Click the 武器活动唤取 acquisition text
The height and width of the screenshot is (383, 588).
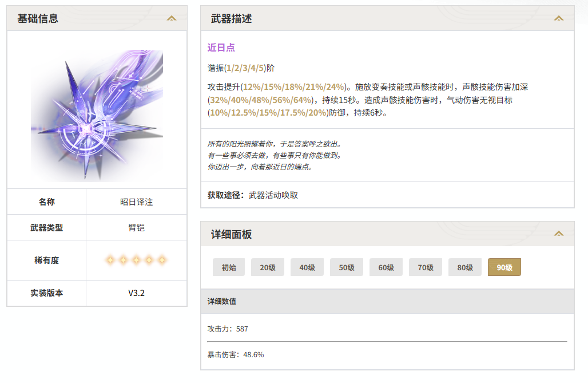(273, 195)
